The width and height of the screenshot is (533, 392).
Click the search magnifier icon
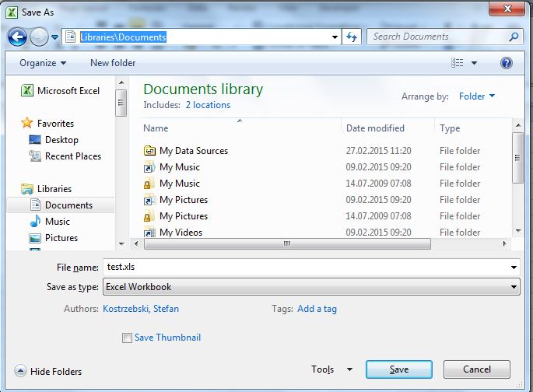(514, 37)
